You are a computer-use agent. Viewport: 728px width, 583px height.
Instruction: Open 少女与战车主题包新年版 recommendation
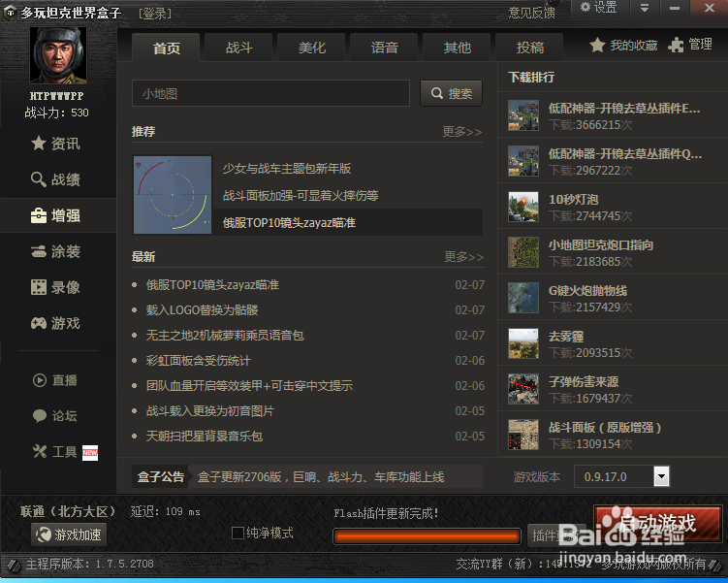click(287, 169)
